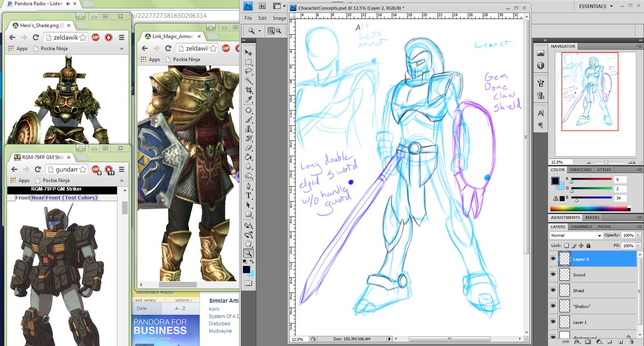Open the Info panel icon
The height and width of the screenshot is (346, 644).
tap(540, 66)
